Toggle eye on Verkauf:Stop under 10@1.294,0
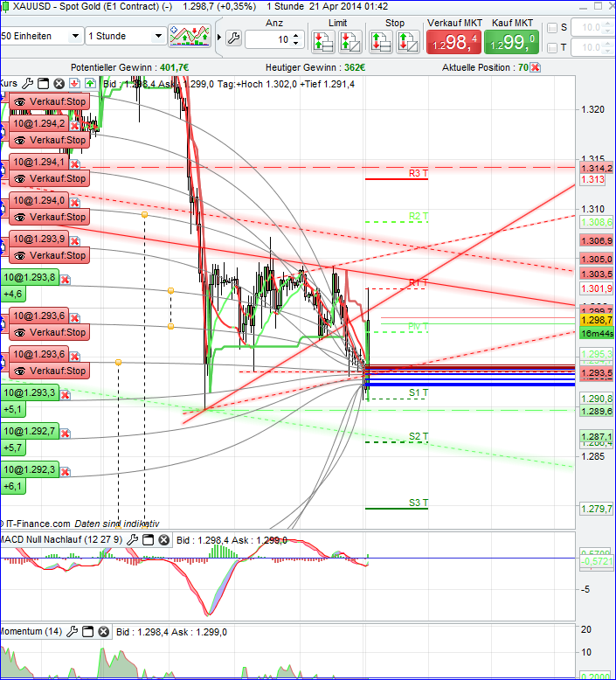 [19, 218]
